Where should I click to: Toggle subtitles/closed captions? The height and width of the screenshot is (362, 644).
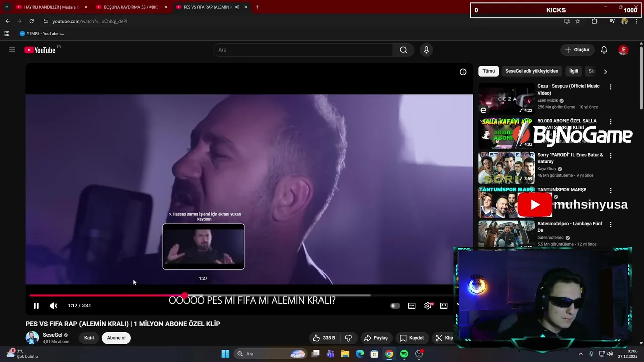click(412, 306)
